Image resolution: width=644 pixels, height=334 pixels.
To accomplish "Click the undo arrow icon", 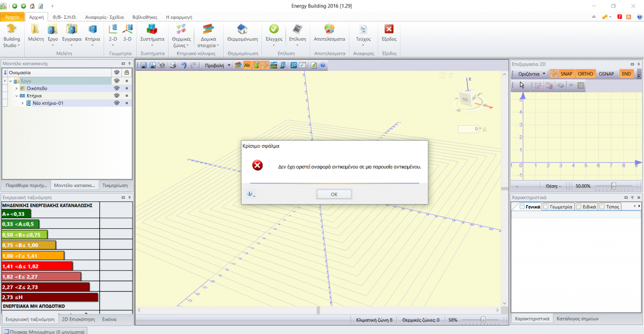I will click(x=184, y=65).
